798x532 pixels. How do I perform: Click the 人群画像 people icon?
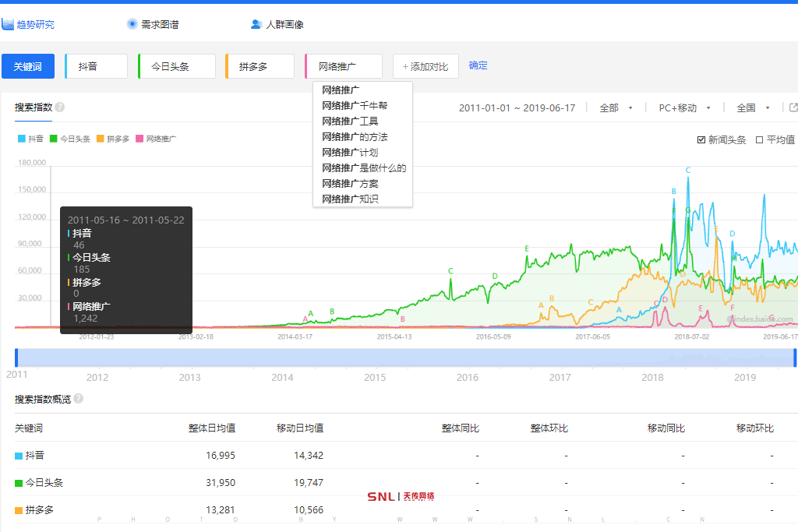pos(256,24)
